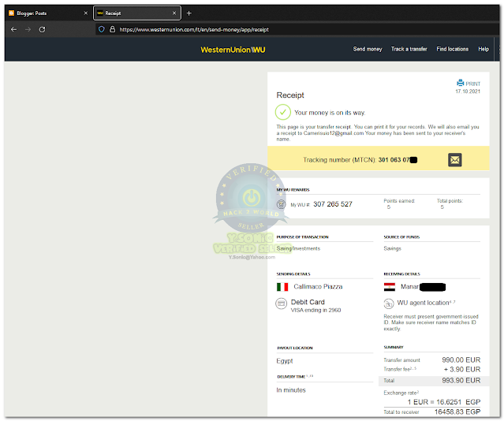The width and height of the screenshot is (504, 421).
Task: Click the Receipt heading
Action: 290,95
